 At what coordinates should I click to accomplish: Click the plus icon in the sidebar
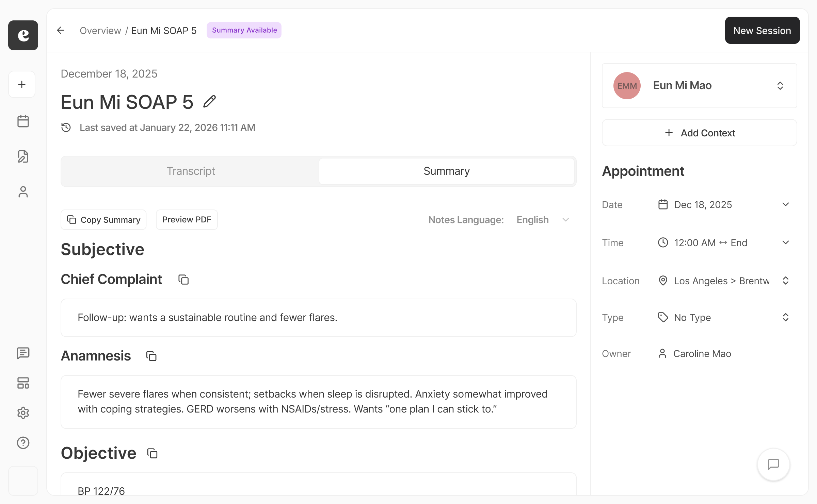pos(22,84)
